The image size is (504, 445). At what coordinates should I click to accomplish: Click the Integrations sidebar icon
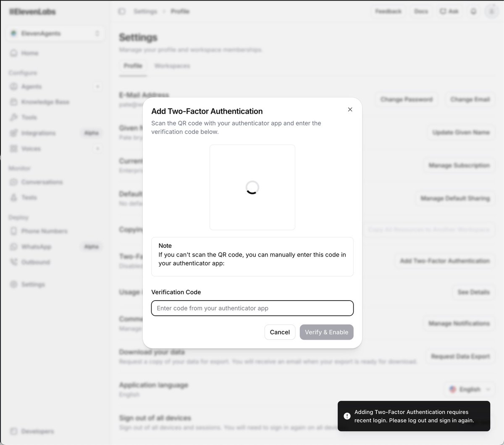click(14, 133)
